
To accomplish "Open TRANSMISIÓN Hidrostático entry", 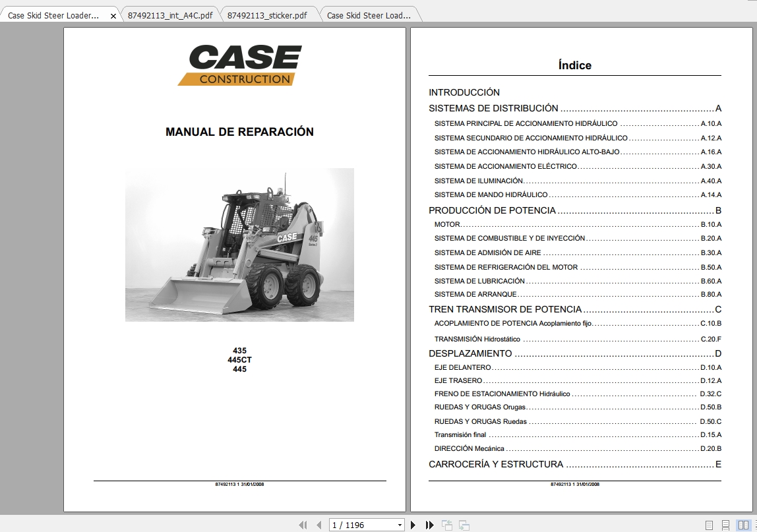I will pos(578,340).
